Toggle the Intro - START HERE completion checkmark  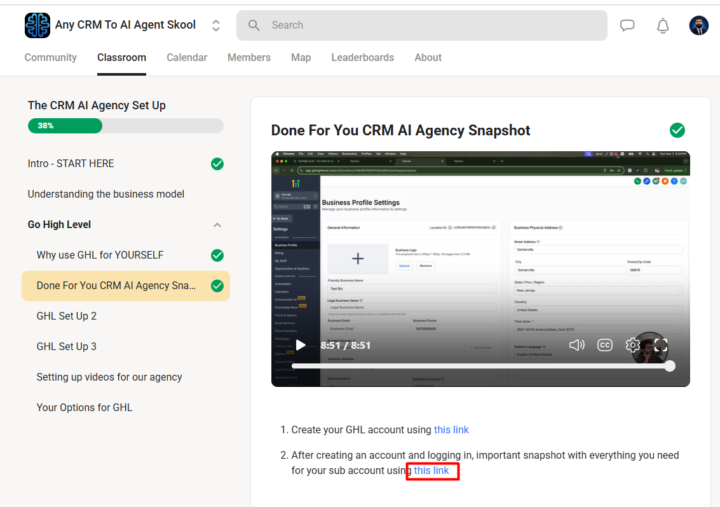pyautogui.click(x=217, y=164)
